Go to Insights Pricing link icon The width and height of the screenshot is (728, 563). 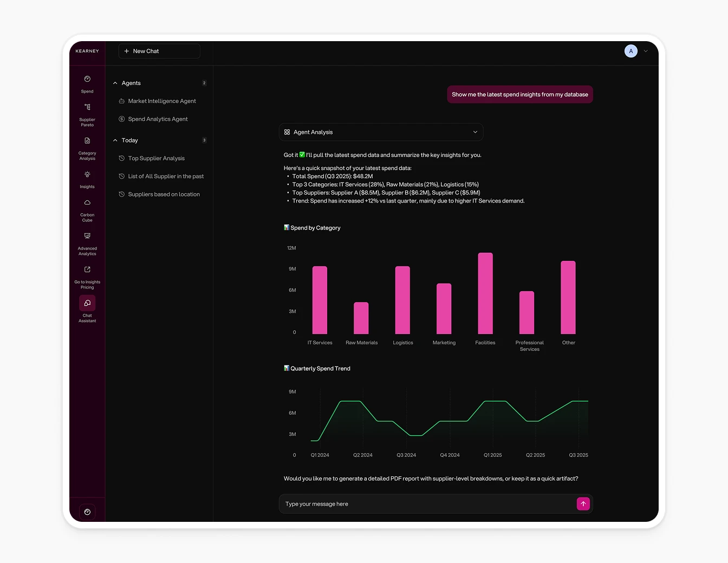87,270
